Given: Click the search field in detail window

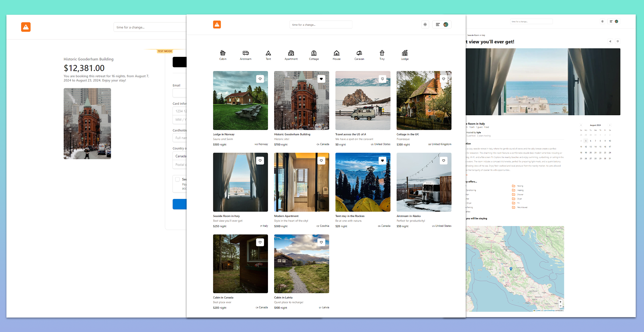Looking at the screenshot, I should click(531, 22).
